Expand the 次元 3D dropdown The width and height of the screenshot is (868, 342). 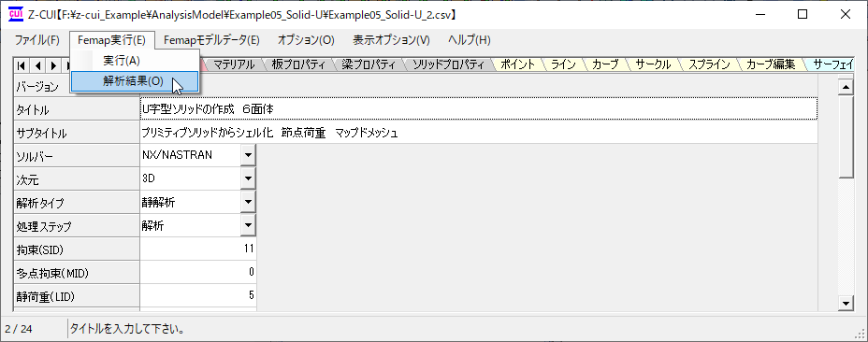click(248, 178)
